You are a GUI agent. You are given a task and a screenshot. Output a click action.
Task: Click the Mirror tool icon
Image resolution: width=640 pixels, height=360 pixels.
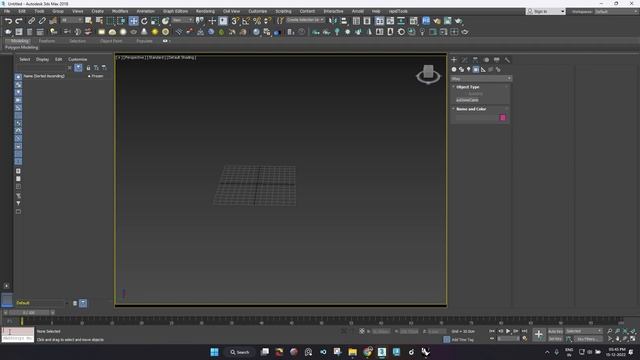point(333,21)
